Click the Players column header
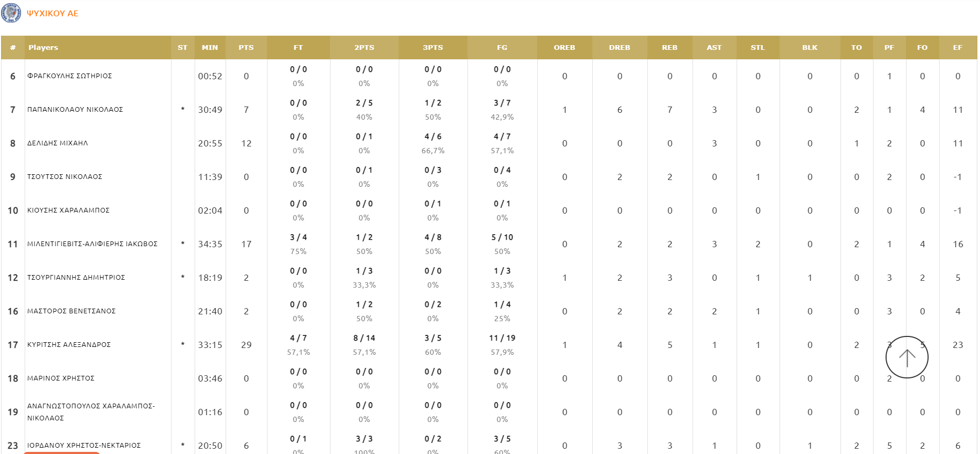This screenshot has height=454, width=980. (x=44, y=47)
